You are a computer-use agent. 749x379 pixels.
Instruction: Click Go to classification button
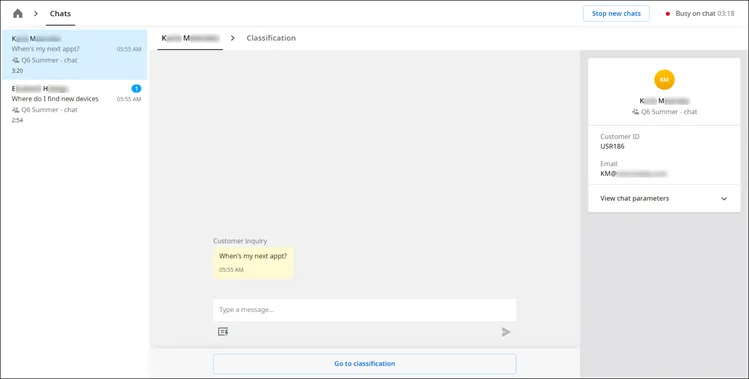pyautogui.click(x=364, y=364)
